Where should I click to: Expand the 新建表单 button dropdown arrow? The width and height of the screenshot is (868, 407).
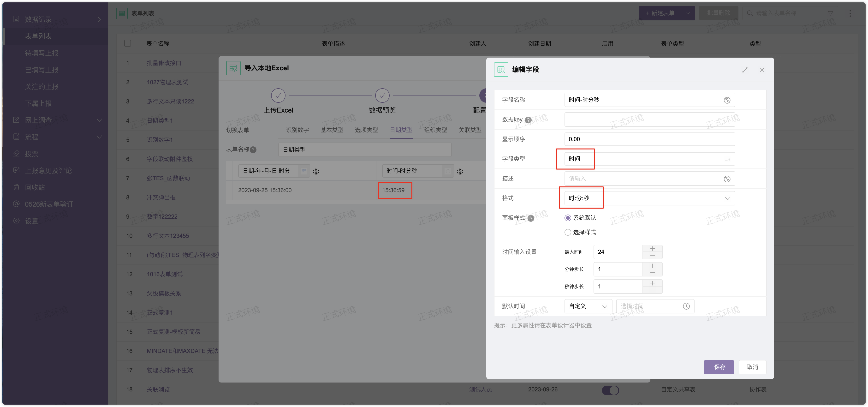click(688, 13)
